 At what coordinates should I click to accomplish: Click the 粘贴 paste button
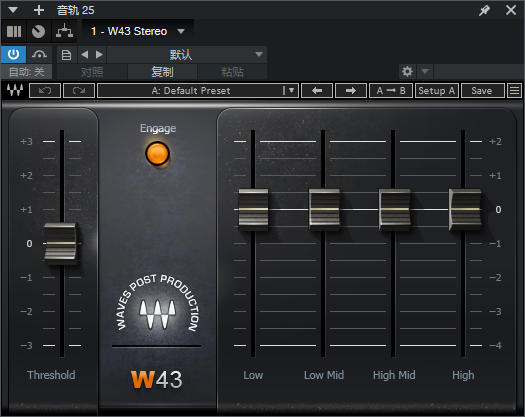point(232,72)
